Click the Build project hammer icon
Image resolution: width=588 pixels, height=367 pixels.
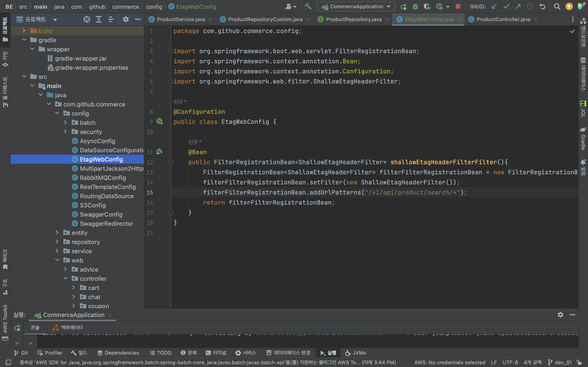pyautogui.click(x=308, y=7)
